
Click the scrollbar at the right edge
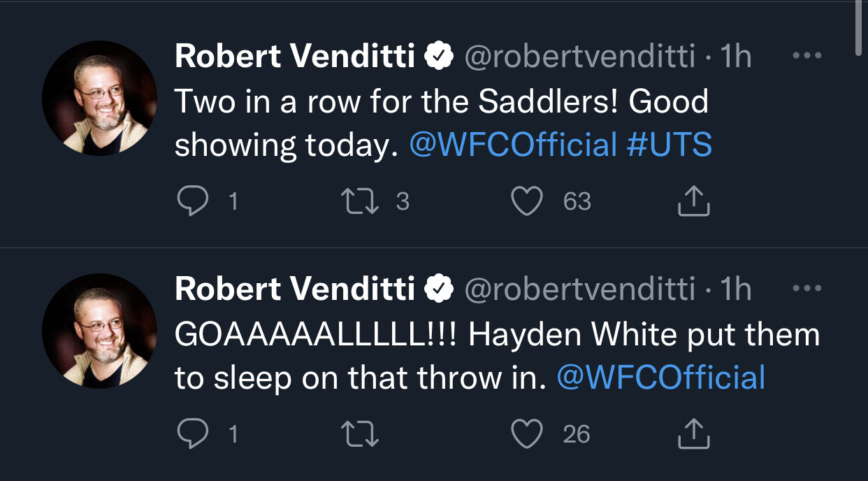pos(859,28)
